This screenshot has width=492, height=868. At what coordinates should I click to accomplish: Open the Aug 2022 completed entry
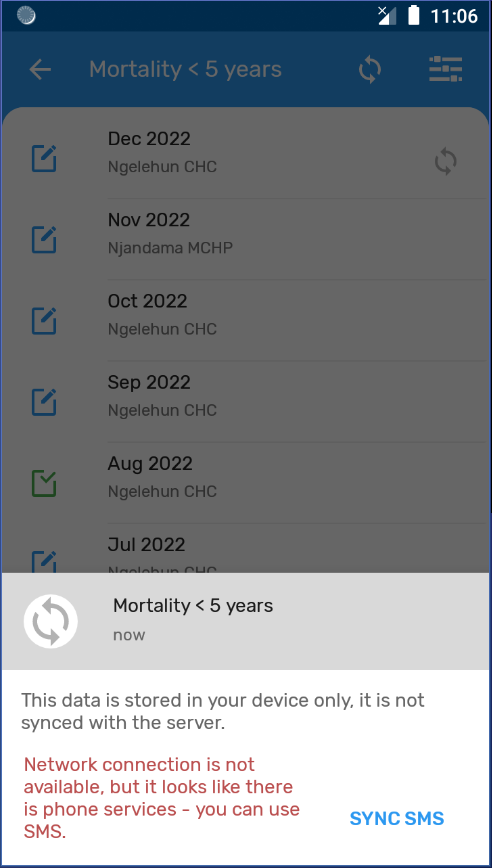point(246,483)
